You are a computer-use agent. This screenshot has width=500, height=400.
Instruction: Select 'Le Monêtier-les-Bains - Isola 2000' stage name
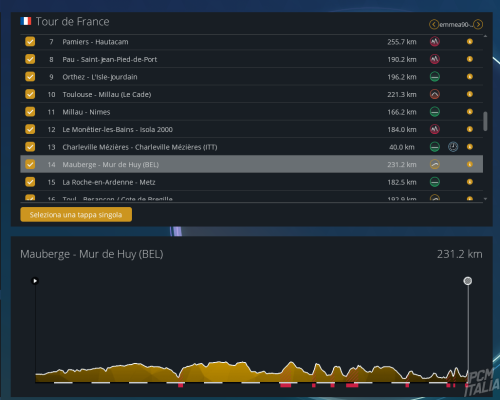tap(117, 130)
